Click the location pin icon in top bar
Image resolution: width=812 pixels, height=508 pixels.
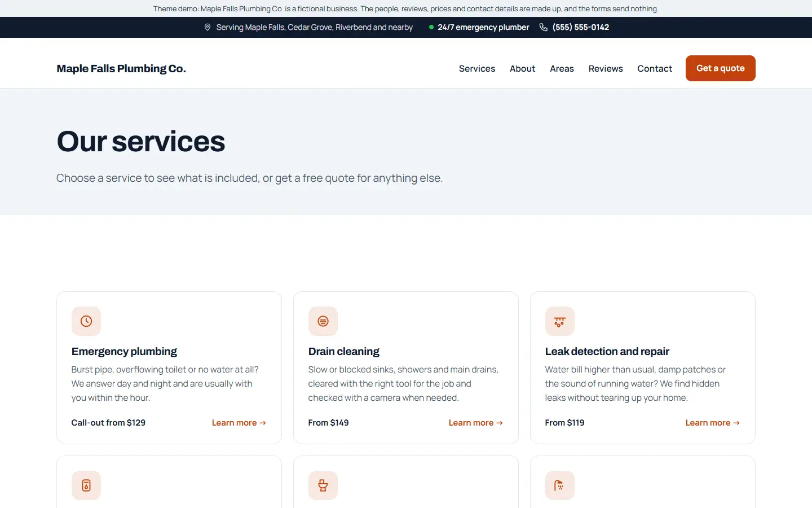[x=208, y=27]
